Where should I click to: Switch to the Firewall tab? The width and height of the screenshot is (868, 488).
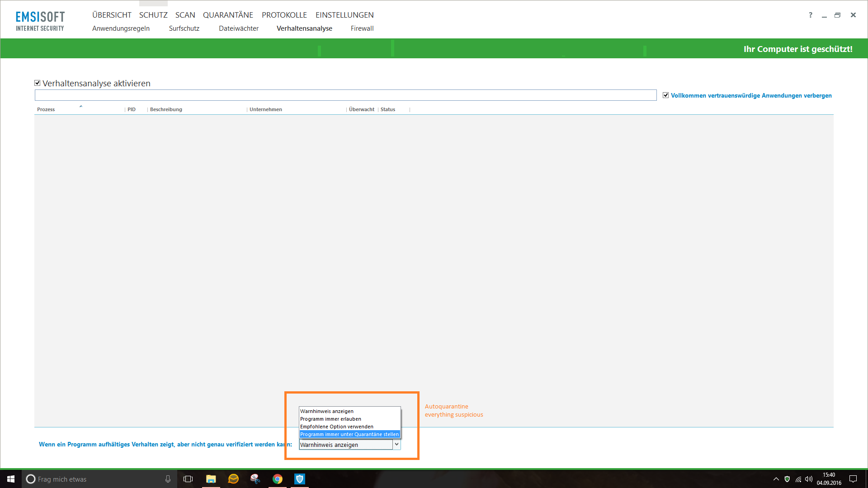pos(362,28)
